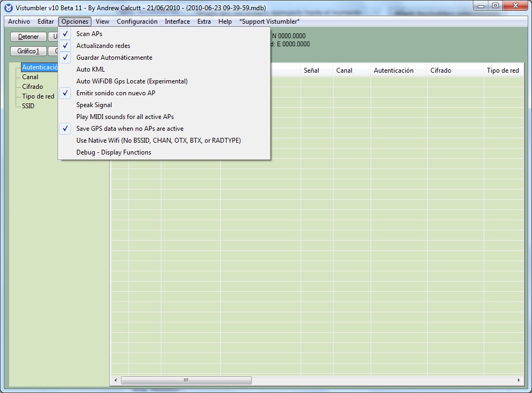Sort by the Autenticación column header
This screenshot has height=393, width=532.
[399, 71]
